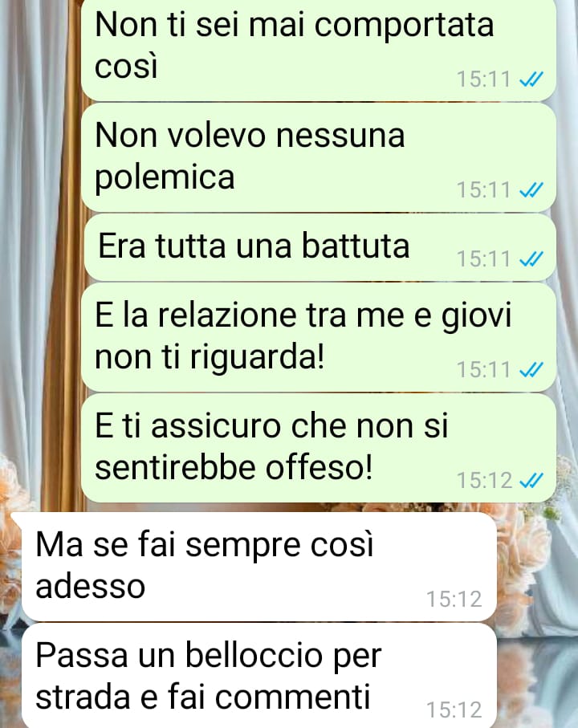Click the 15:11 timestamp on 'Era tutta una battuta'

click(484, 259)
